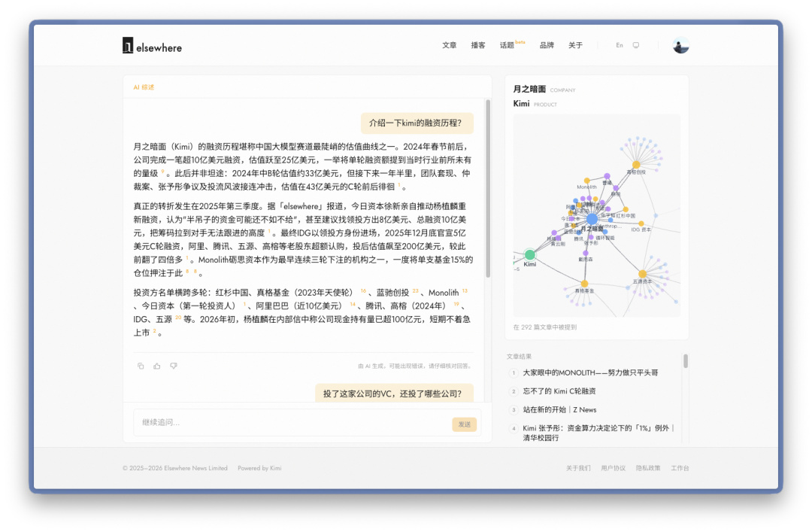The height and width of the screenshot is (532, 812).
Task: Click the Kimi product heading
Action: point(521,104)
